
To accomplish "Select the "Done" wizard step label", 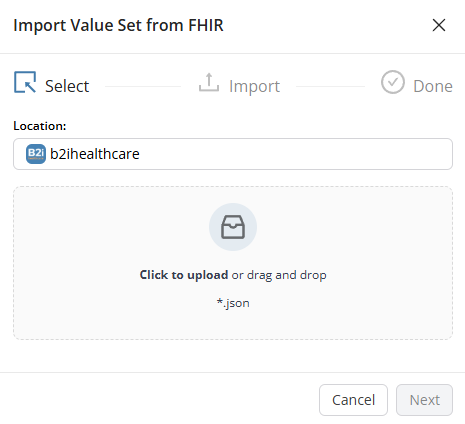I will (x=433, y=86).
